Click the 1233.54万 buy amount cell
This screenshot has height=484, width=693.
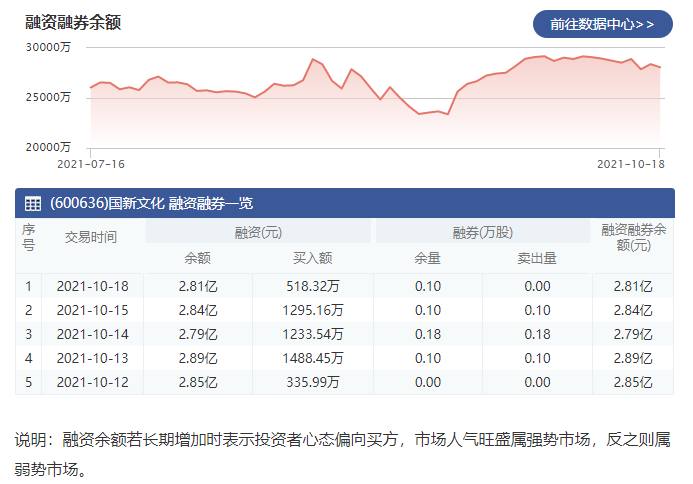coord(312,334)
